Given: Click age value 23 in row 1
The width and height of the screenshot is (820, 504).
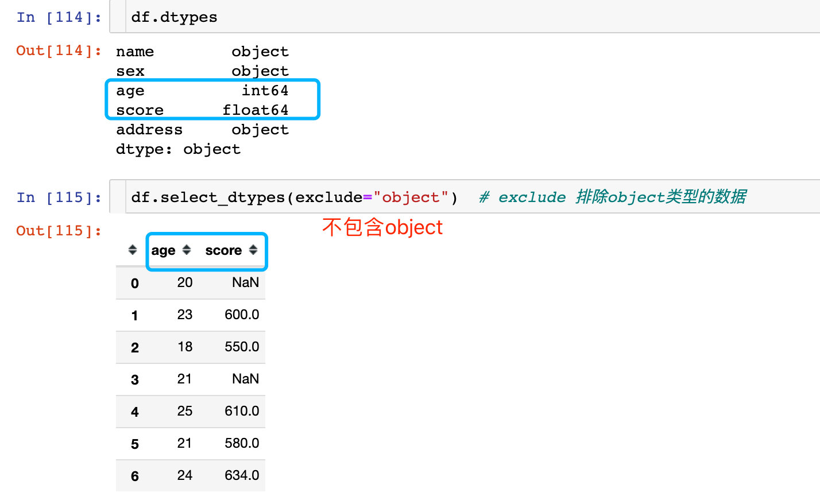Looking at the screenshot, I should 185,315.
